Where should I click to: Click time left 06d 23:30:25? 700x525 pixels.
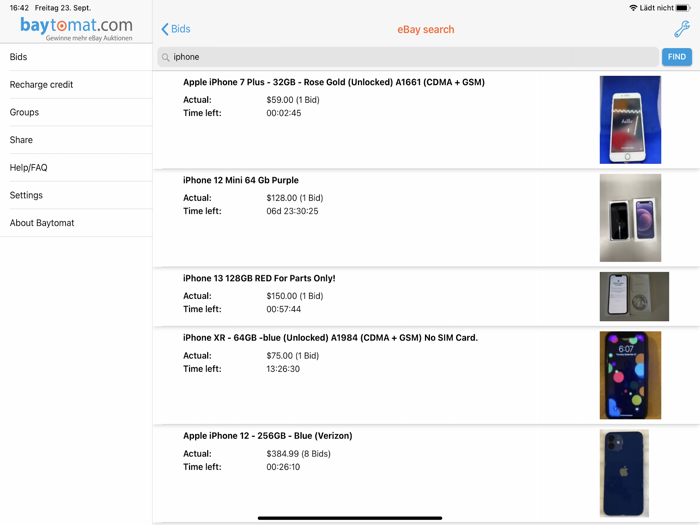tap(292, 211)
